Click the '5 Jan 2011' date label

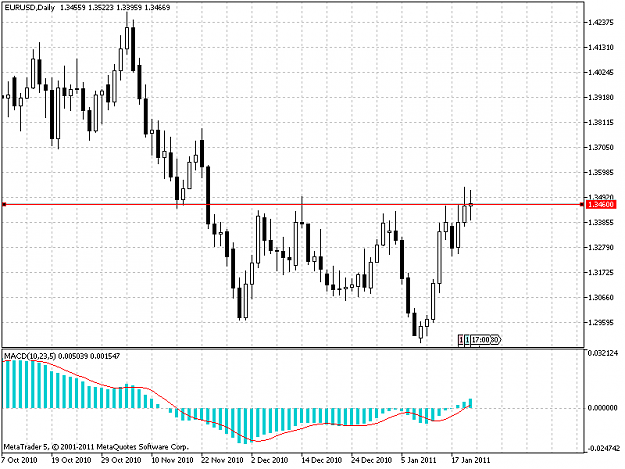[x=419, y=460]
